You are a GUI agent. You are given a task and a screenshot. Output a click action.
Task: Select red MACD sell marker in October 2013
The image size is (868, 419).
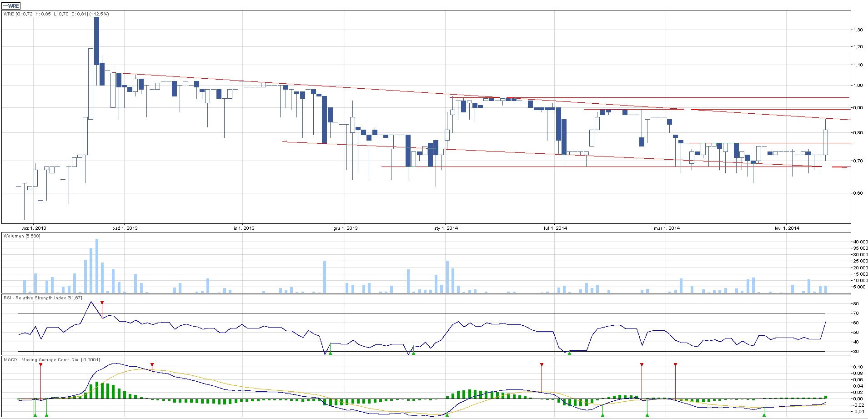click(x=152, y=365)
